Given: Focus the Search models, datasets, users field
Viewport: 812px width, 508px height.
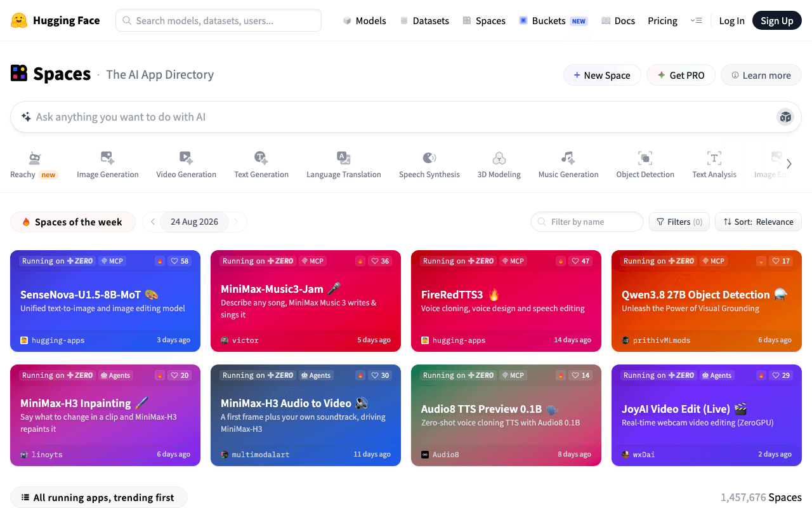Looking at the screenshot, I should point(218,20).
